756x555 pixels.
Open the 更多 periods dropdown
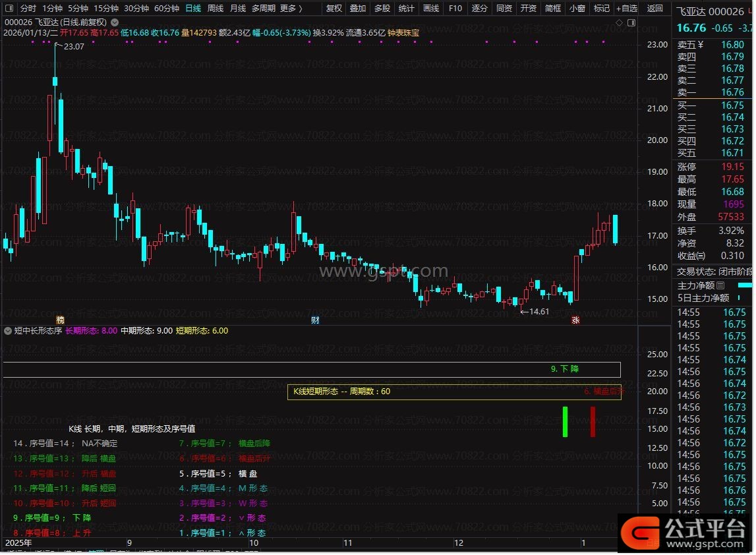pos(291,9)
